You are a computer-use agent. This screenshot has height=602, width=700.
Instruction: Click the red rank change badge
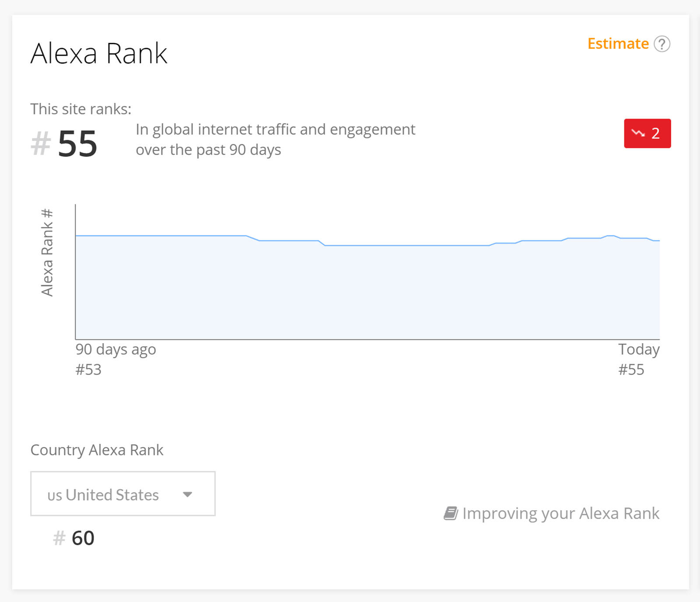click(647, 134)
